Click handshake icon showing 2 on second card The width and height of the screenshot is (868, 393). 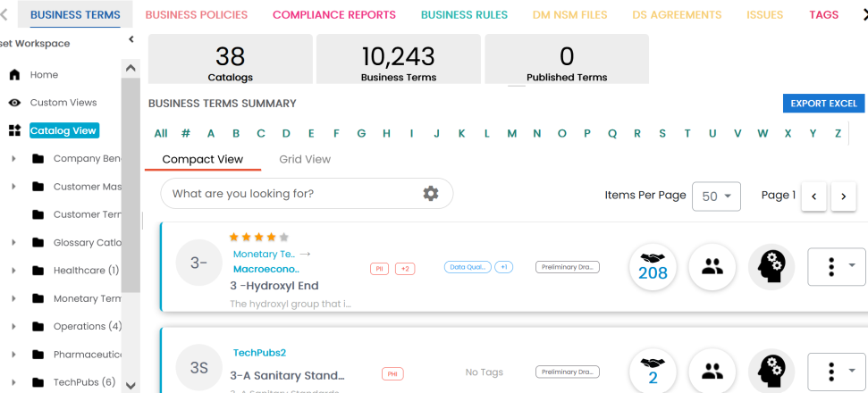653,371
